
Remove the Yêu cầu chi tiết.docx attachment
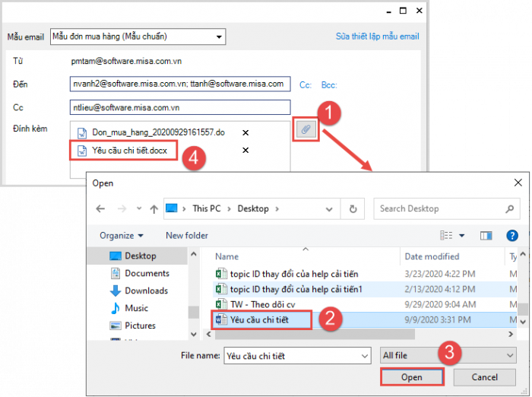coord(245,151)
